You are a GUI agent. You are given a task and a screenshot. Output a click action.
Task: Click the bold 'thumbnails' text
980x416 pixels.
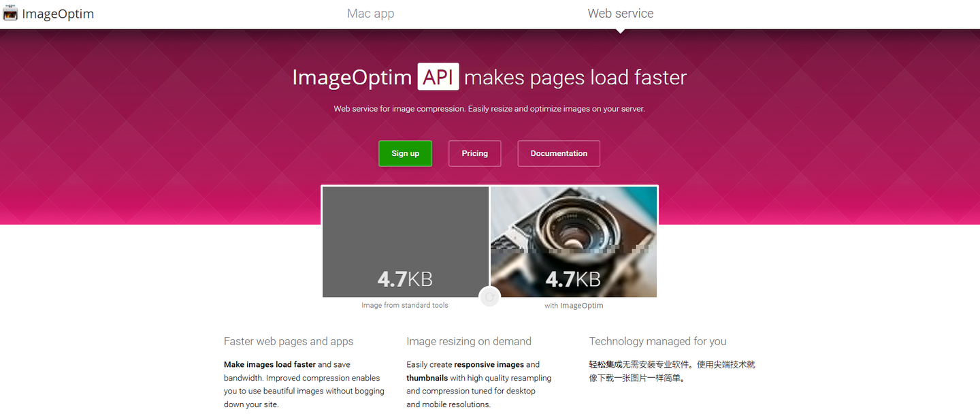pyautogui.click(x=427, y=378)
